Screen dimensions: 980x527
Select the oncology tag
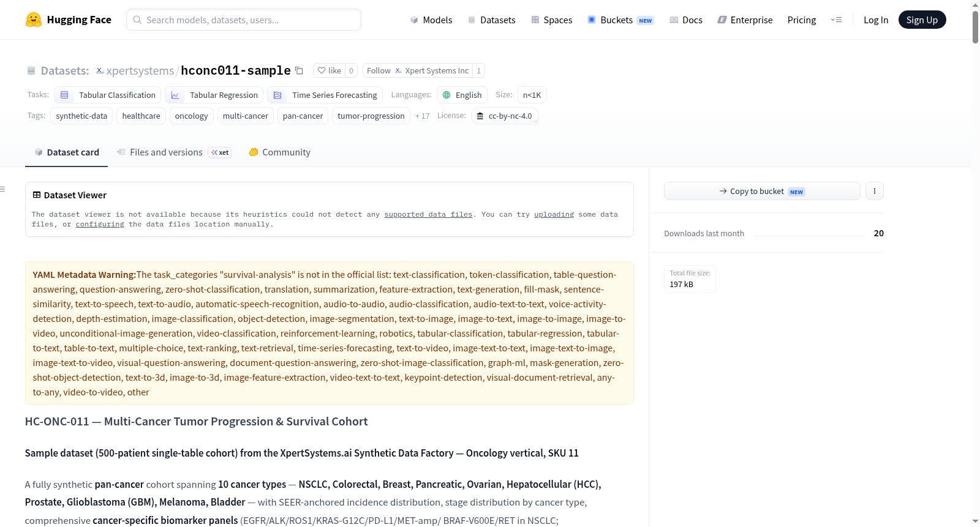click(192, 116)
